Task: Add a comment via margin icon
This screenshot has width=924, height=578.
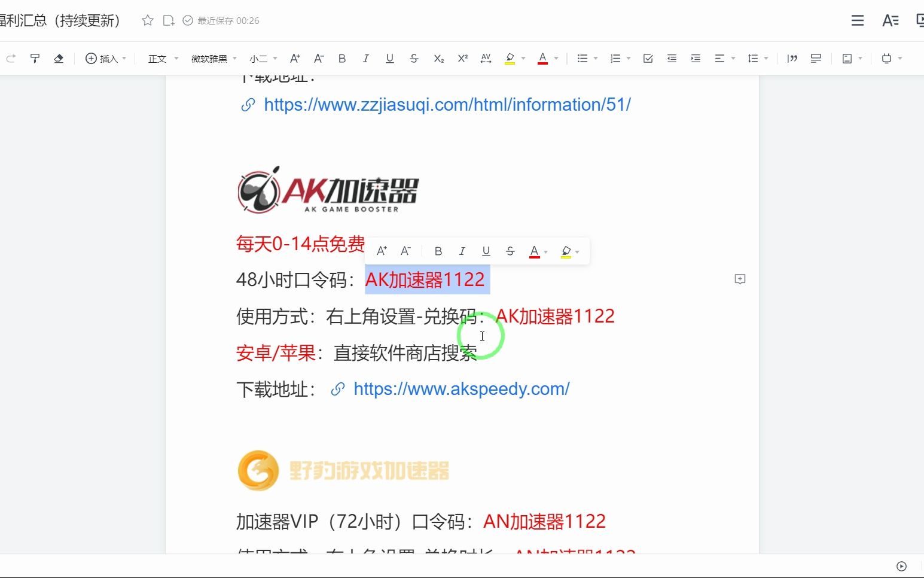Action: tap(740, 279)
